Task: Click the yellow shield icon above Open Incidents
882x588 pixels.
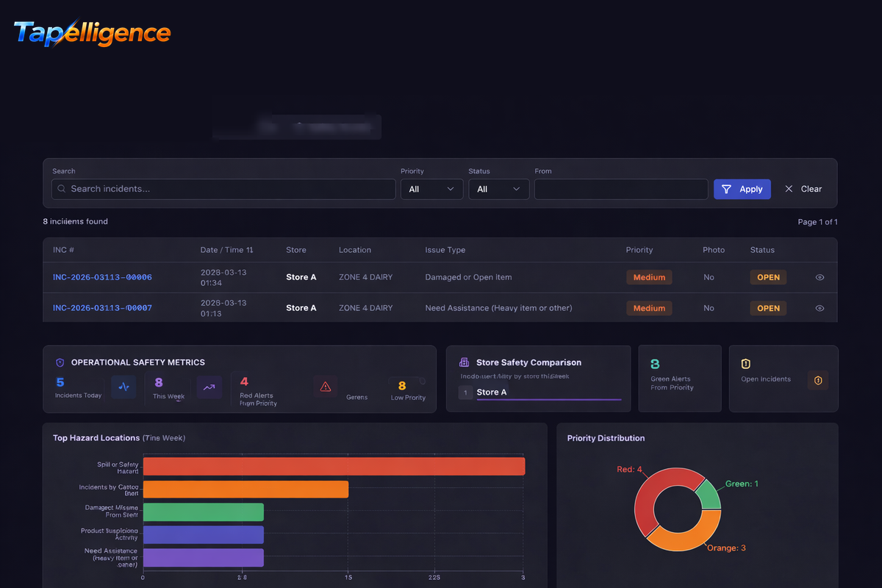Action: 746,364
